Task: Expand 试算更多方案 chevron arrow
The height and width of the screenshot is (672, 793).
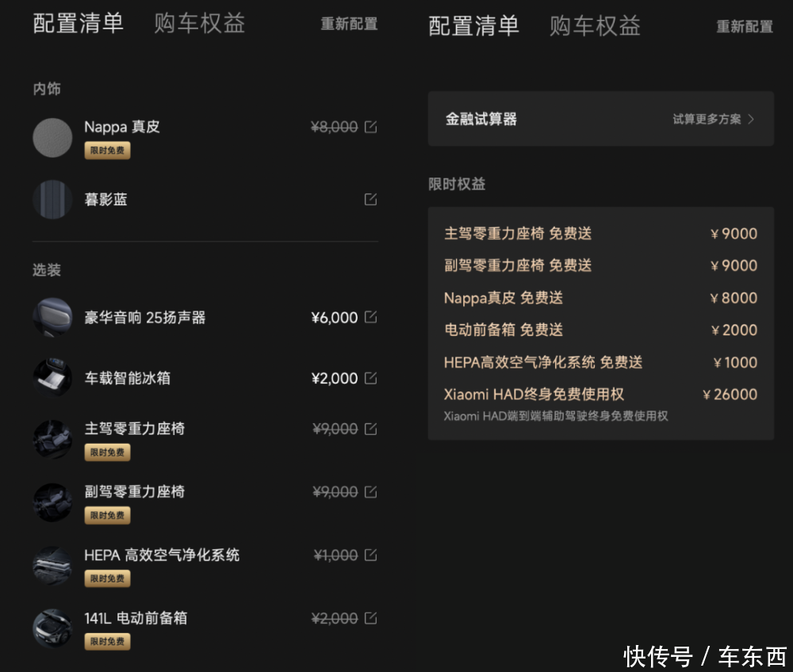Action: coord(751,120)
